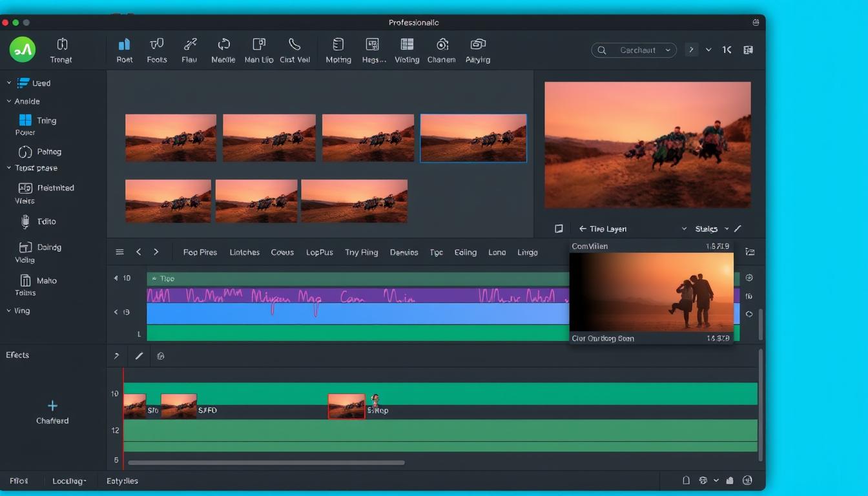Toggle the status bar circular icon at far right

(747, 480)
